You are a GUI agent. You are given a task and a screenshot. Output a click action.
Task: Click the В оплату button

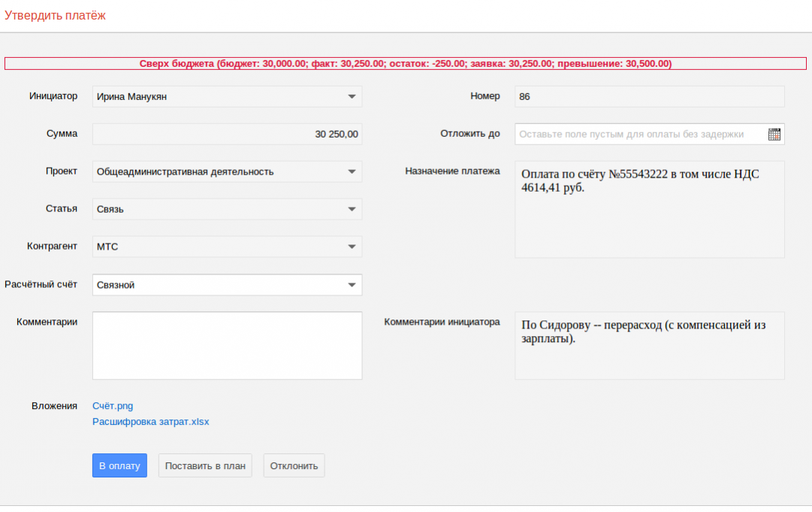point(119,465)
